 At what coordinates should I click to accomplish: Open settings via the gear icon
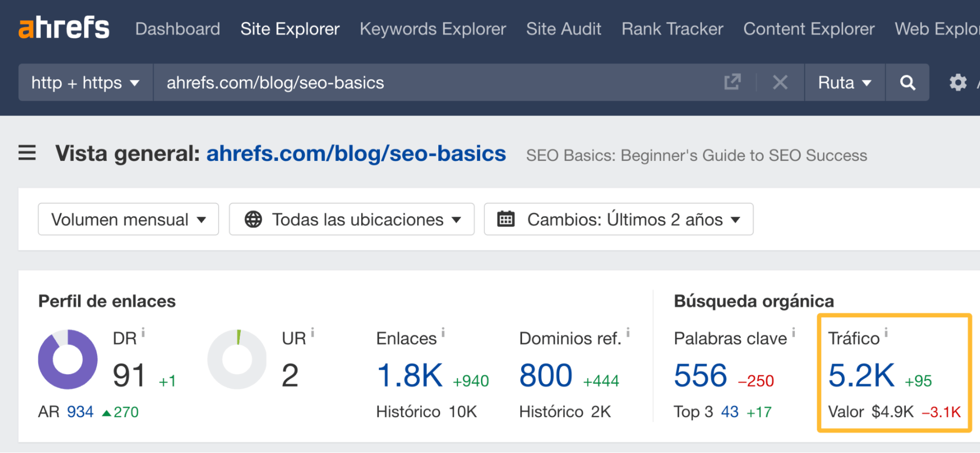pyautogui.click(x=957, y=82)
